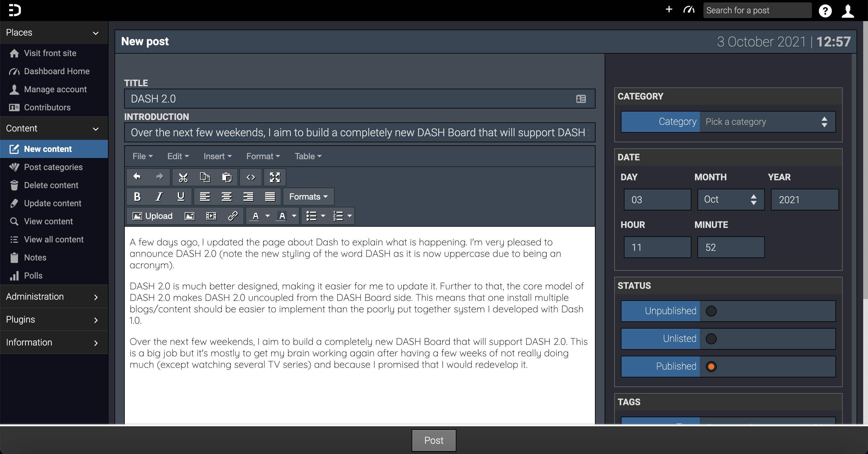Select the Unlisted status radio button
The height and width of the screenshot is (454, 868).
712,339
